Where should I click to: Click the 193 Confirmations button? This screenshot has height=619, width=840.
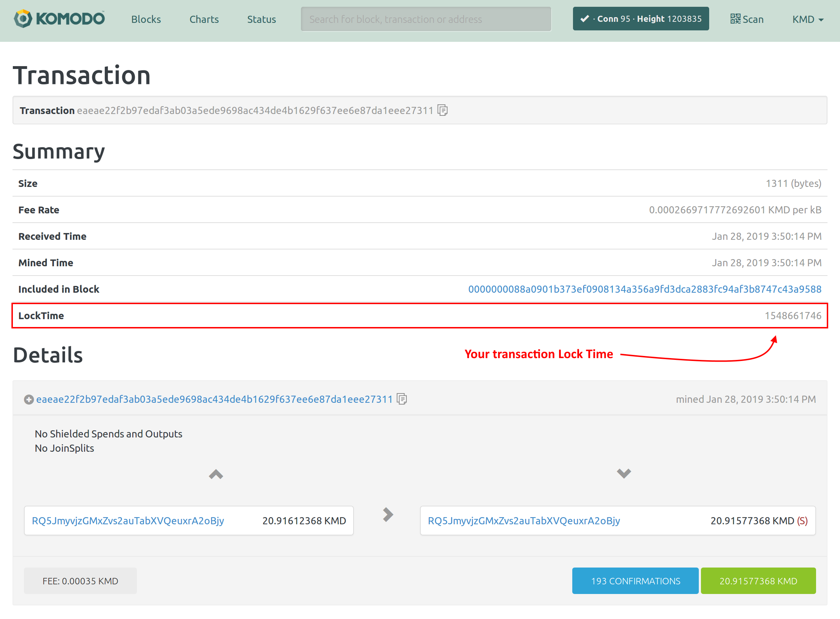click(x=635, y=581)
